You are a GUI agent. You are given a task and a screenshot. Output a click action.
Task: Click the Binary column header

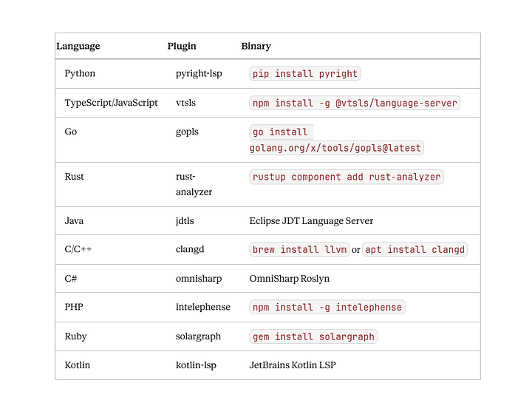[256, 46]
